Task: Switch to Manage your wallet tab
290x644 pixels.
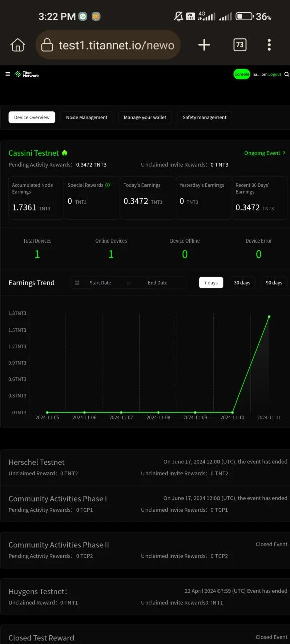Action: point(145,117)
